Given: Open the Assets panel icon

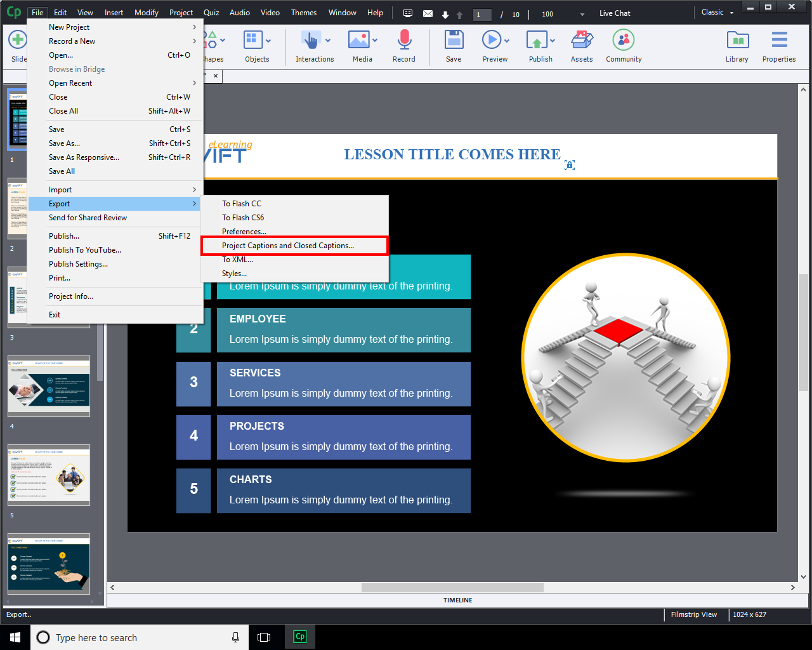Looking at the screenshot, I should click(582, 40).
